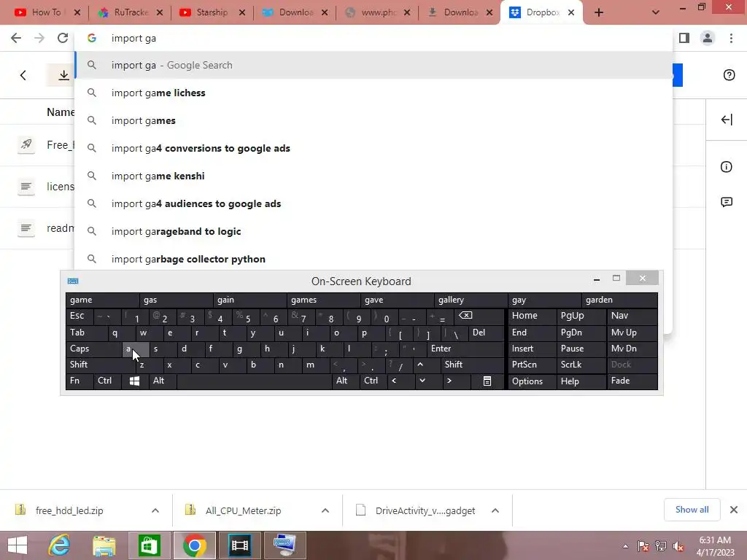
Task: Toggle left Ctrl key on keyboard
Action: pyautogui.click(x=108, y=381)
